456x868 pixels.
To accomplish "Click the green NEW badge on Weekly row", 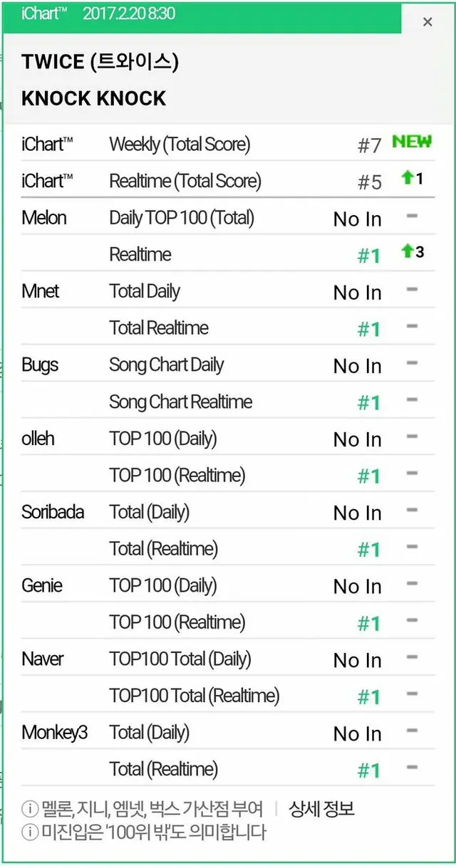I will pos(412,142).
